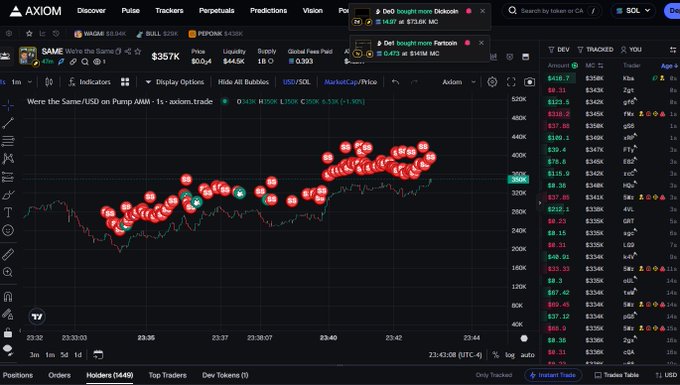
Task: Open the Perpetuals page
Action: [216, 11]
